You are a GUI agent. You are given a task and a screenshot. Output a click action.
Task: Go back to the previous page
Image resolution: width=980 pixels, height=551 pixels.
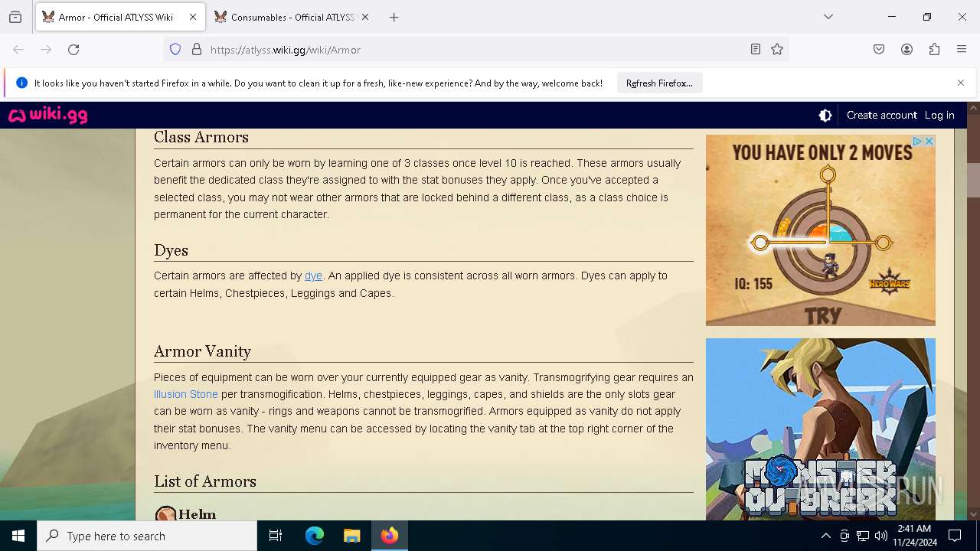(18, 50)
